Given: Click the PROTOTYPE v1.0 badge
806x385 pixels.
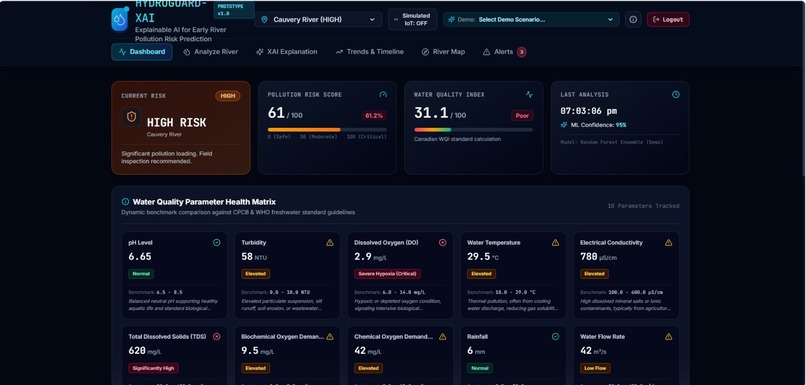Looking at the screenshot, I should 234,10.
